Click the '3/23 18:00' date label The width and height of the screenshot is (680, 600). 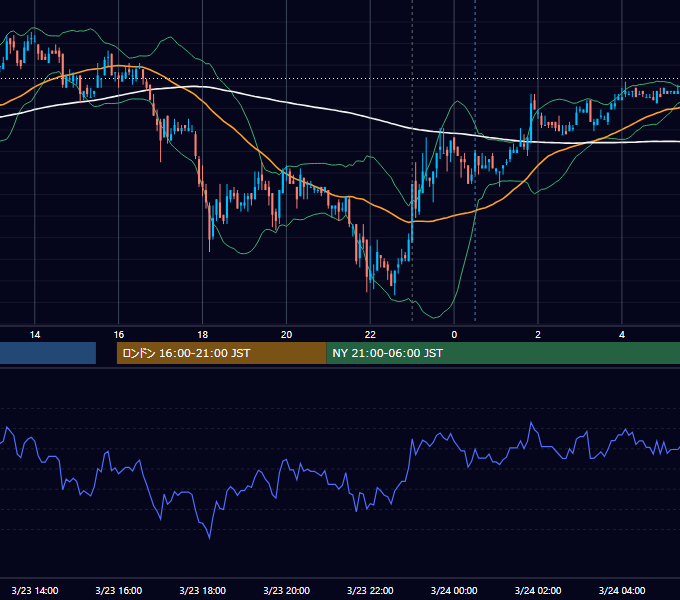203,590
